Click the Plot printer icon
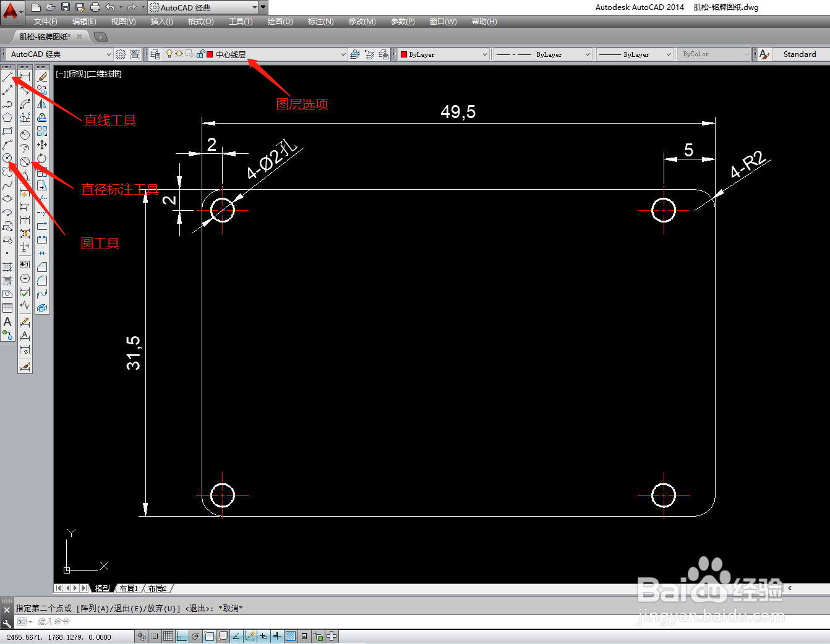The width and height of the screenshot is (830, 644). 95,7
